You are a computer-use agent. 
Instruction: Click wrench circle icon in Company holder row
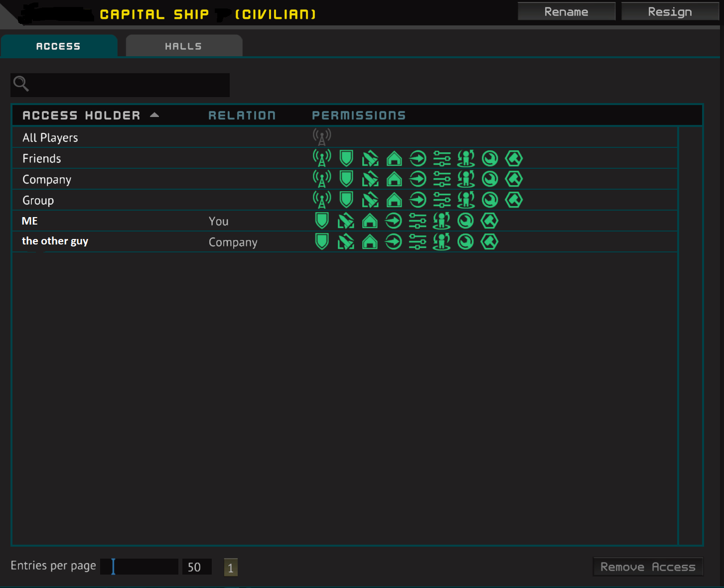coord(490,179)
